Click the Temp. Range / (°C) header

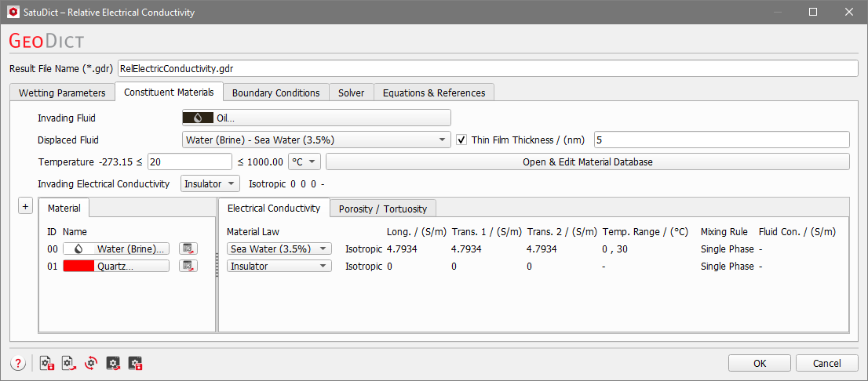click(x=645, y=231)
